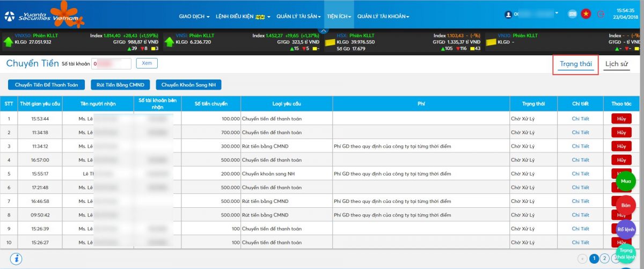Open the QUẢN LÝ TÀI KHOẢN menu
The image size is (644, 269).
pyautogui.click(x=383, y=17)
